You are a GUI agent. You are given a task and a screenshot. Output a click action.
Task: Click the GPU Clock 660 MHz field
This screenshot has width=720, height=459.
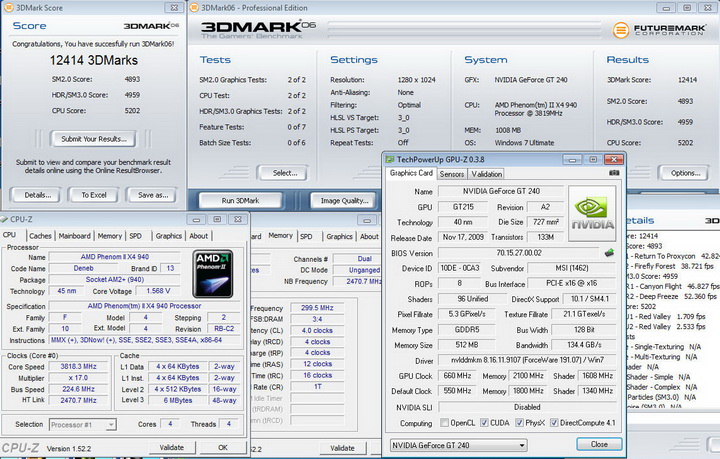457,376
